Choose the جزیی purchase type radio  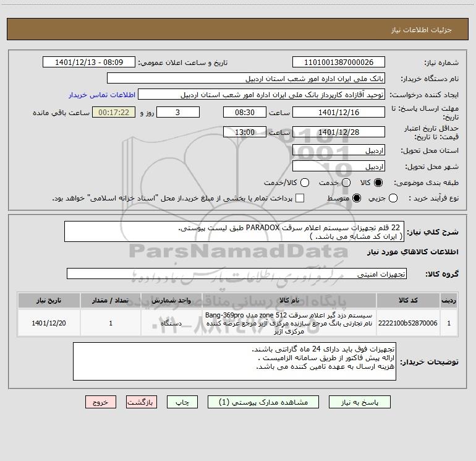click(393, 198)
